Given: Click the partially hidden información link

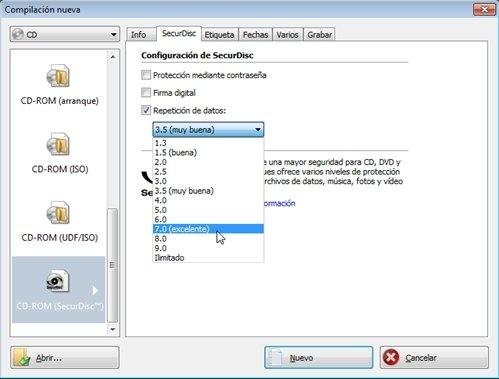Looking at the screenshot, I should point(279,203).
